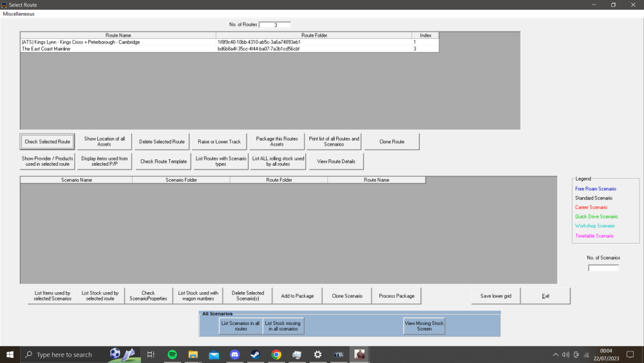Click the Index column header

426,35
